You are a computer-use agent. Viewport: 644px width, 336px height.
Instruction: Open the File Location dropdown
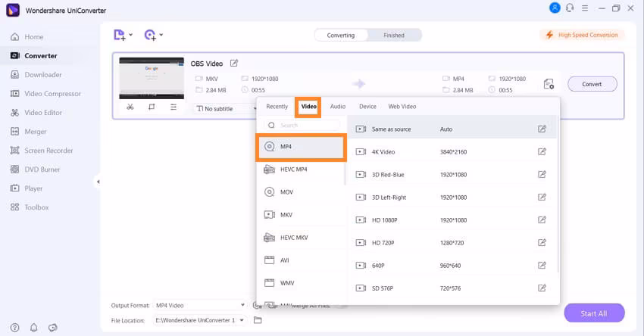coord(199,320)
